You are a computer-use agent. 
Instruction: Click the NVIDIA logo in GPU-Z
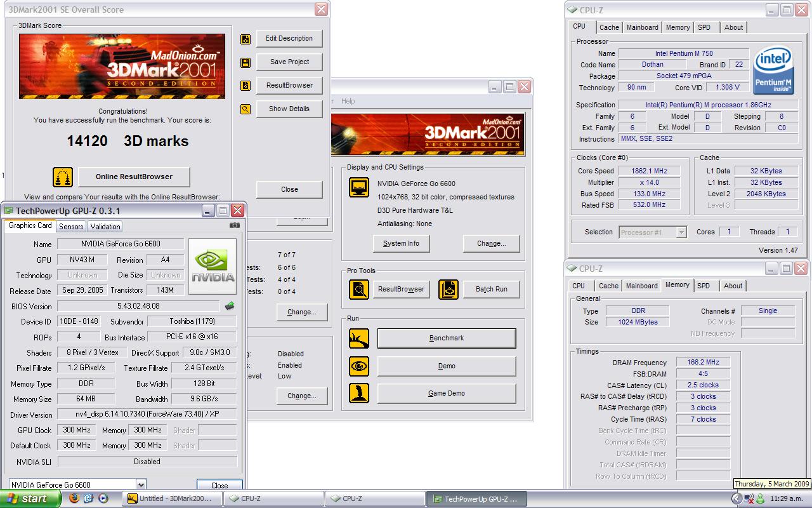pos(213,267)
